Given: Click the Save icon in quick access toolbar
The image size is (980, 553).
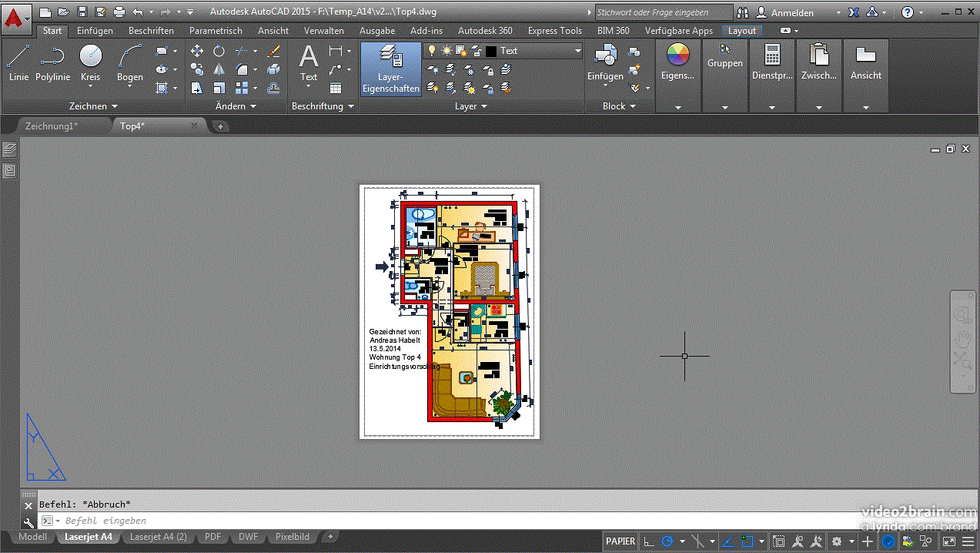Looking at the screenshot, I should tap(82, 12).
